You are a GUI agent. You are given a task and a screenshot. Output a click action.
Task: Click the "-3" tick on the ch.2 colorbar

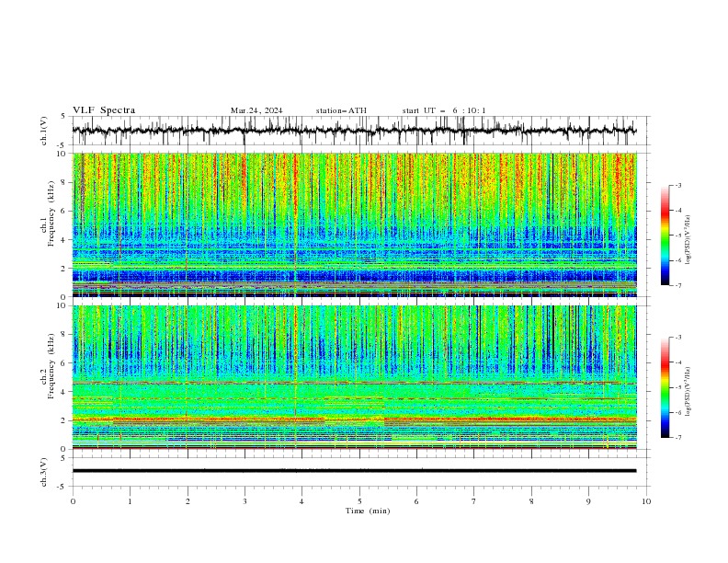pos(677,338)
